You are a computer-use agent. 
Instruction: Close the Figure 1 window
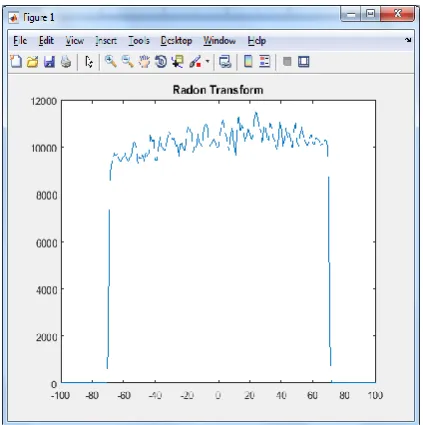point(397,14)
